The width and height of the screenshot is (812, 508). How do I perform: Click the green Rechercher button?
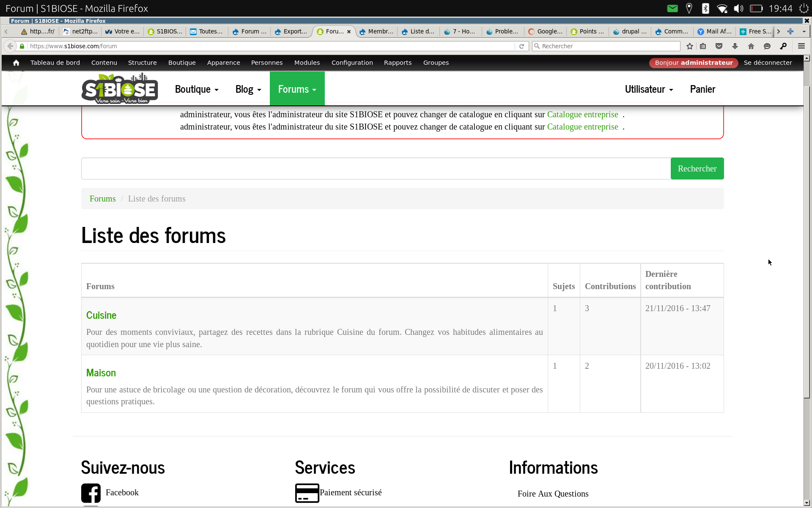[697, 168]
